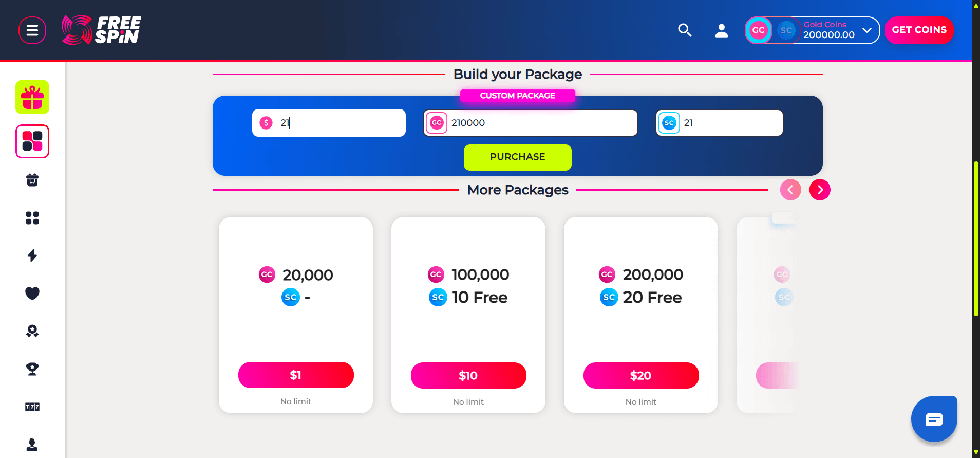Switch to Gold Coins GC toggle
Viewport: 980px width, 458px height.
(759, 30)
